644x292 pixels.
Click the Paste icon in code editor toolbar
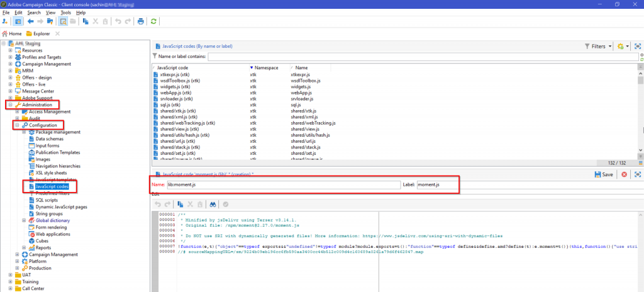pos(199,203)
